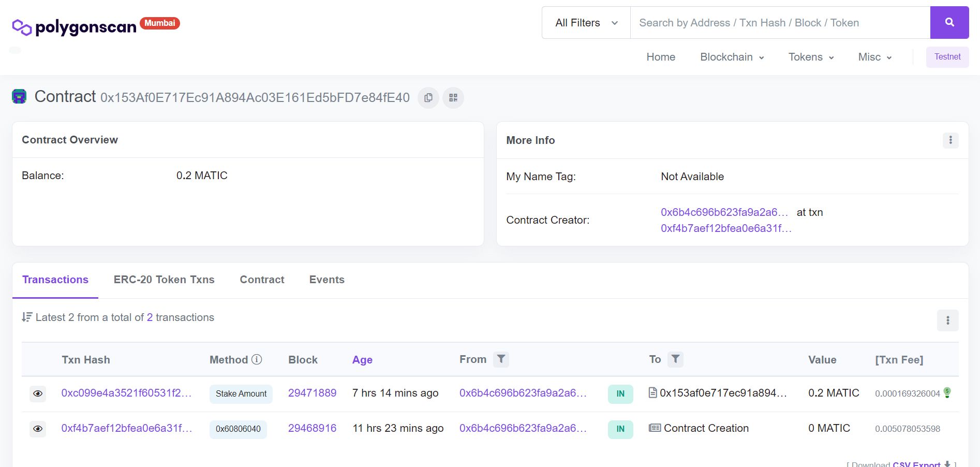Image resolution: width=980 pixels, height=467 pixels.
Task: Expand the Tokens menu
Action: [x=811, y=57]
